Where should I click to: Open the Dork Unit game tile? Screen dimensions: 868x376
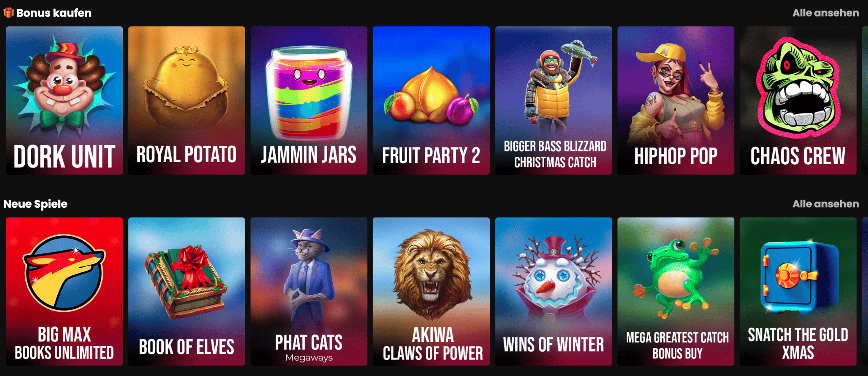point(64,101)
